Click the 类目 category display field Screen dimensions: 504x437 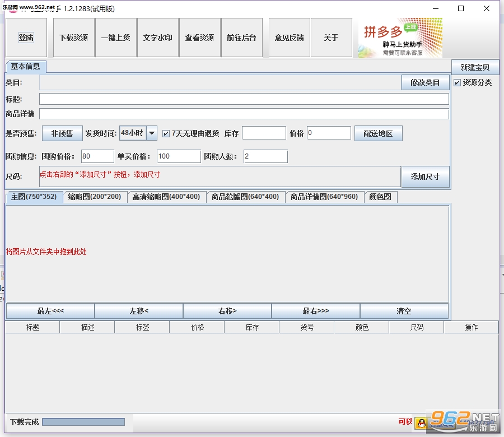click(x=220, y=83)
